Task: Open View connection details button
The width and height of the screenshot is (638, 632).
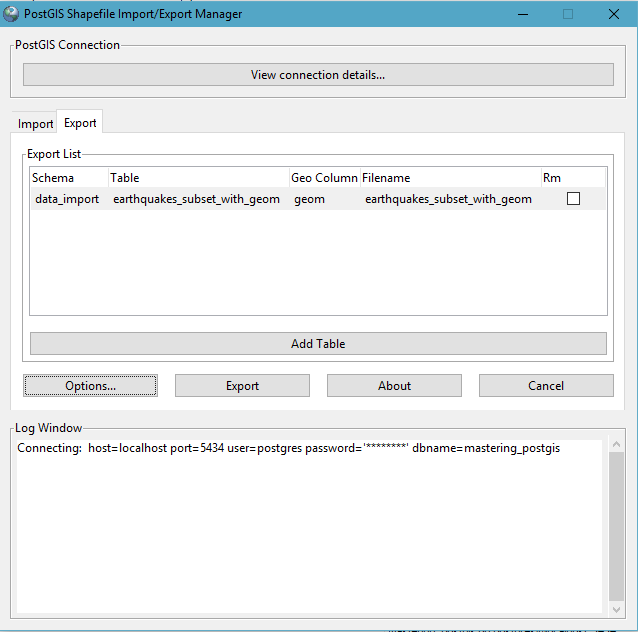Action: point(318,74)
